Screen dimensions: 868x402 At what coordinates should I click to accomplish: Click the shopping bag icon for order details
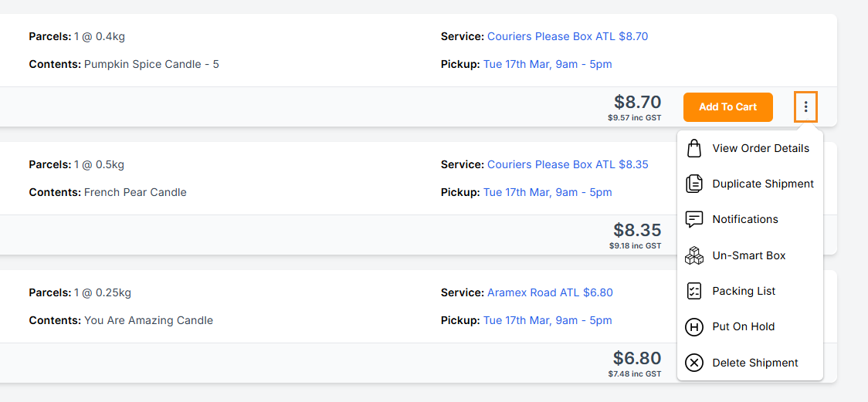(694, 148)
